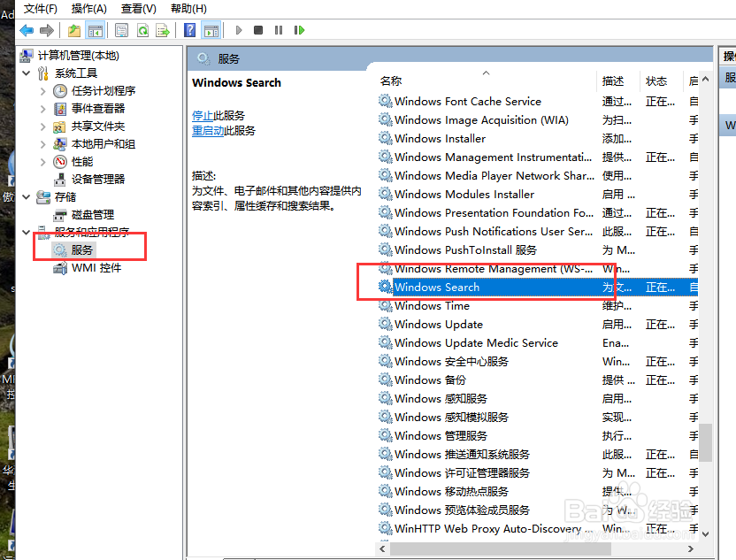
Task: Sort by the 描述 column header
Action: tap(617, 81)
